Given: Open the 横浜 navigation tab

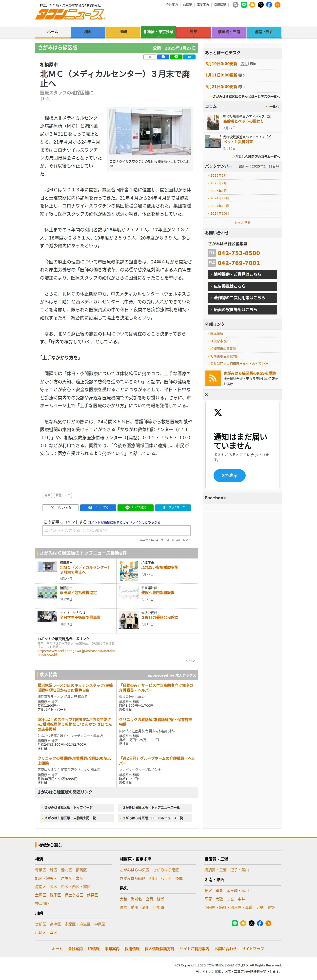Looking at the screenshot, I should point(88,32).
